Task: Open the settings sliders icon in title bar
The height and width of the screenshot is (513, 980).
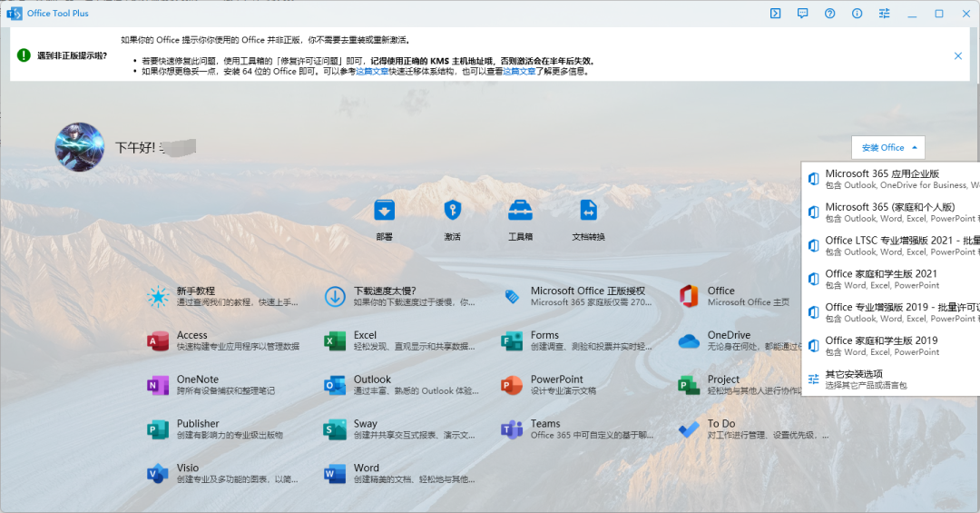Action: 885,13
